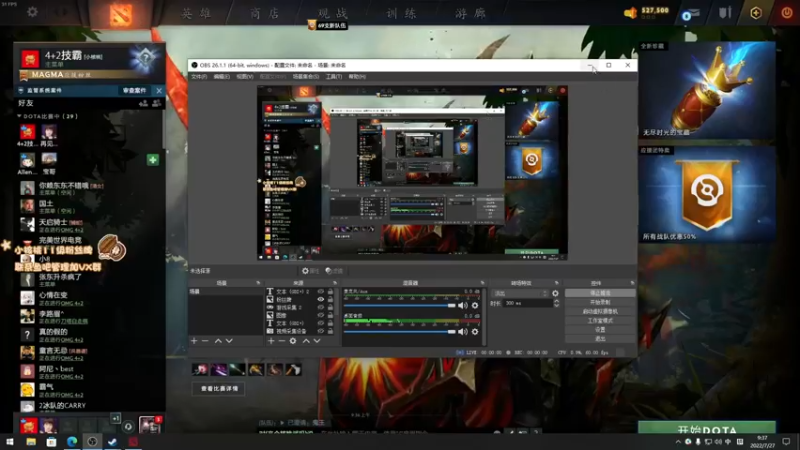Click the green 开始DOTA button
Viewport: 800px width, 450px height.
(x=707, y=428)
